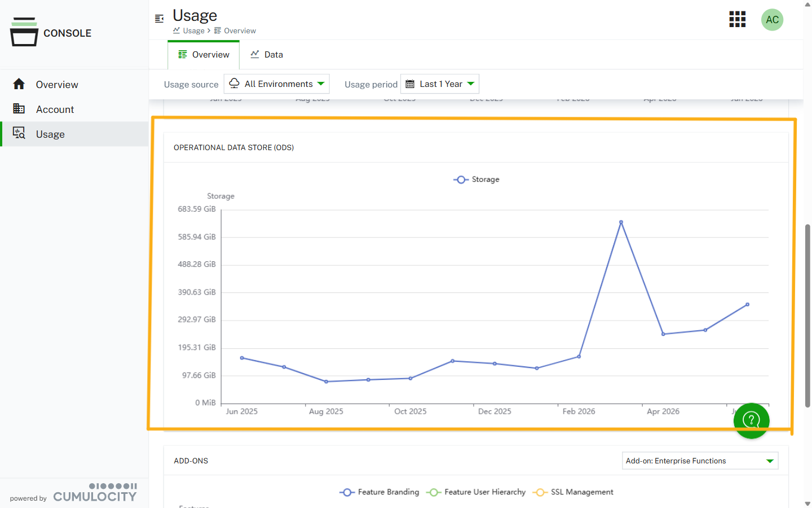The height and width of the screenshot is (508, 812).
Task: Click the home icon beside Overview
Action: (x=19, y=84)
